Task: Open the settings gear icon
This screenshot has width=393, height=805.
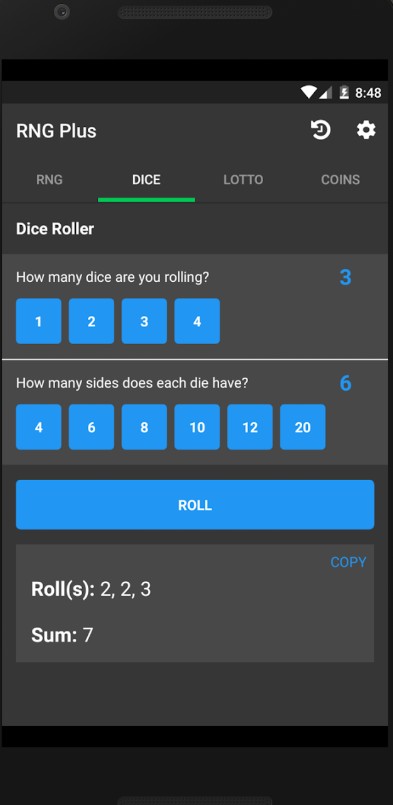Action: click(x=366, y=130)
